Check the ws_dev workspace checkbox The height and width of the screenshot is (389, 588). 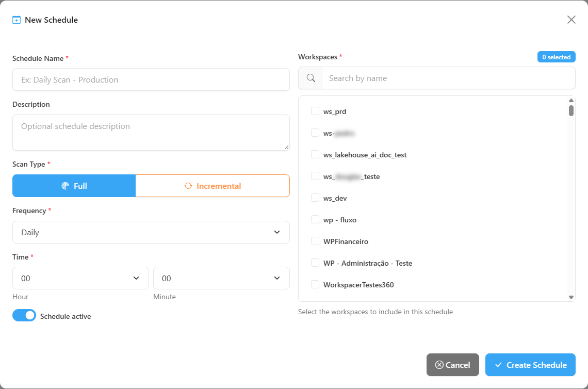coord(315,198)
